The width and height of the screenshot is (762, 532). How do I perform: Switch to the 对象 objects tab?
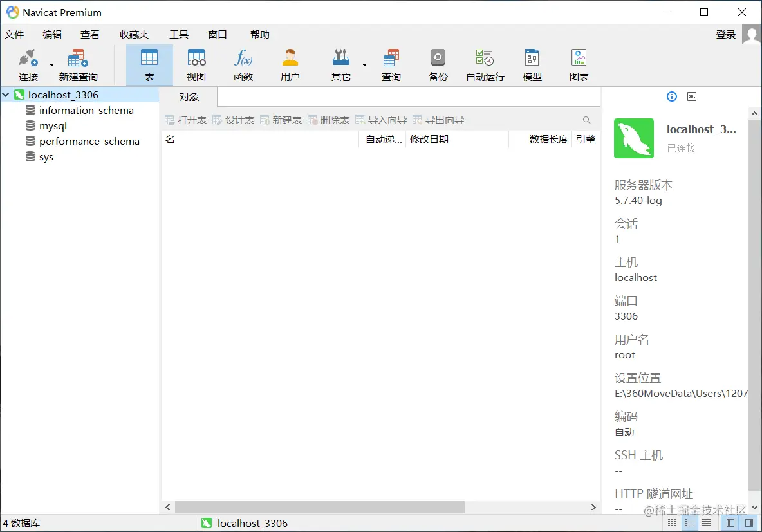point(189,96)
